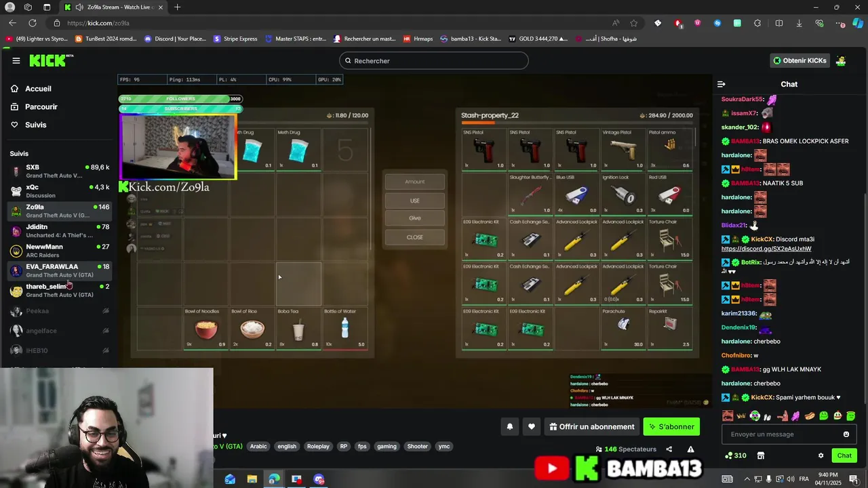Open xQc channel in Suivis list

point(60,191)
